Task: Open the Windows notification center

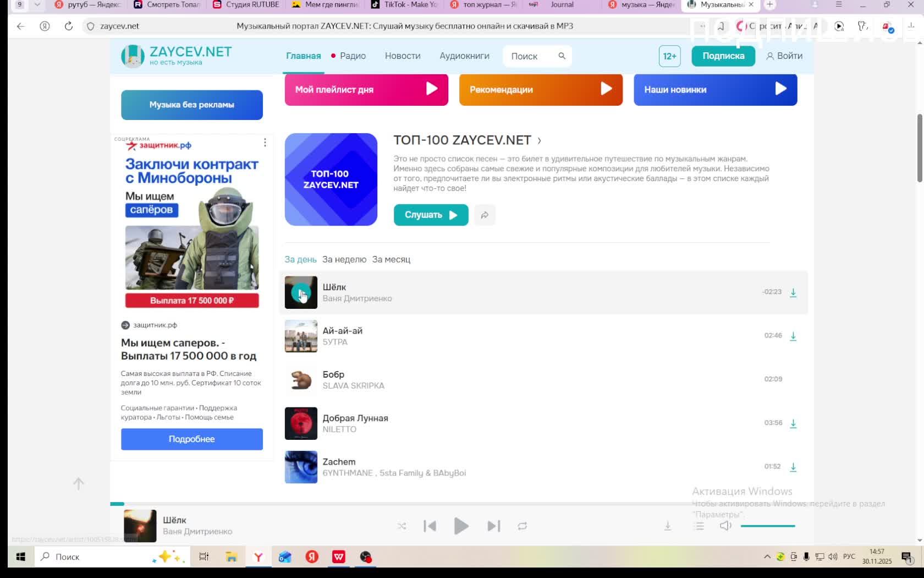Action: pyautogui.click(x=906, y=557)
